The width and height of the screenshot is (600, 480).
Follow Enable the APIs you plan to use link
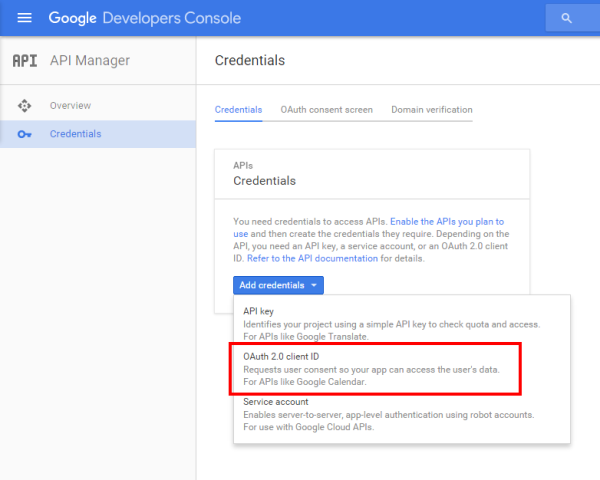pyautogui.click(x=447, y=222)
